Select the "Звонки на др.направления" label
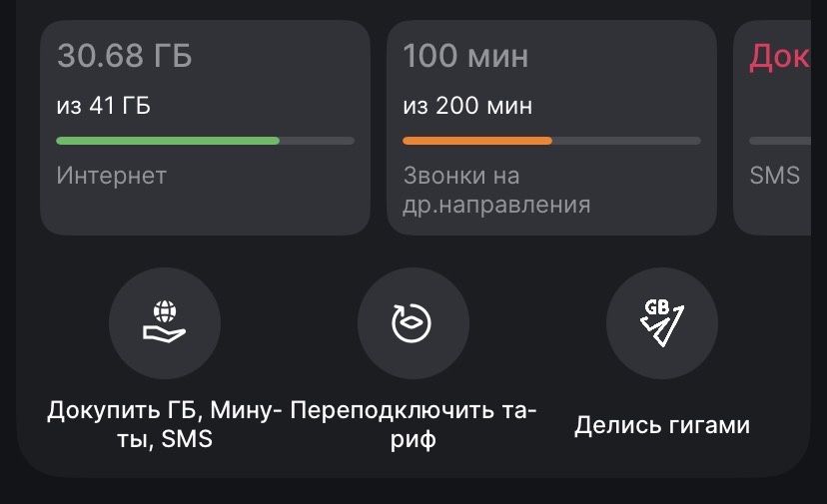Screen dimensions: 827x504 (496, 190)
